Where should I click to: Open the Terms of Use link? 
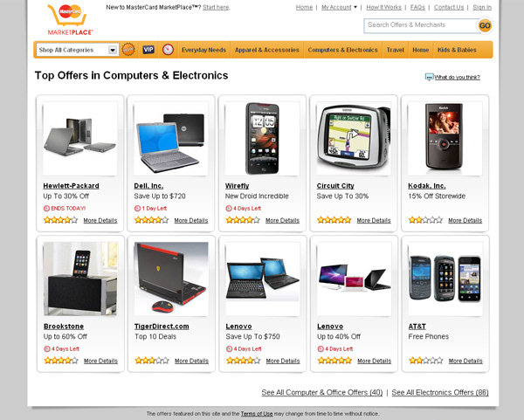(x=257, y=414)
